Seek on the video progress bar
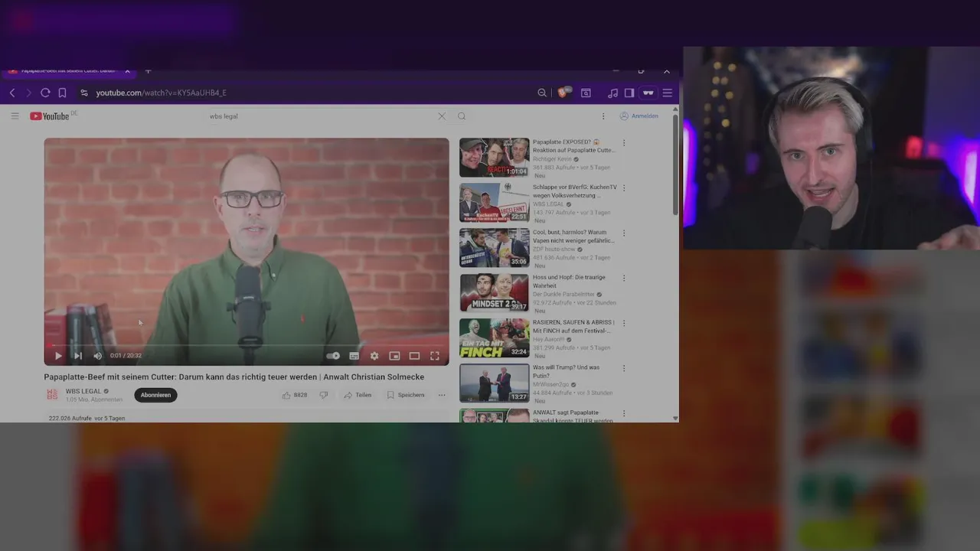Image resolution: width=980 pixels, height=551 pixels. pos(247,345)
